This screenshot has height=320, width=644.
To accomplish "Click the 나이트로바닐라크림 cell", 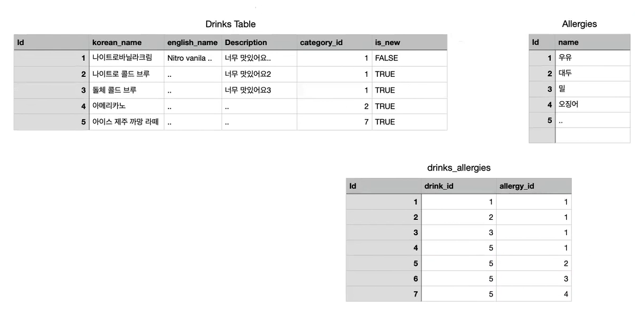I will point(127,58).
